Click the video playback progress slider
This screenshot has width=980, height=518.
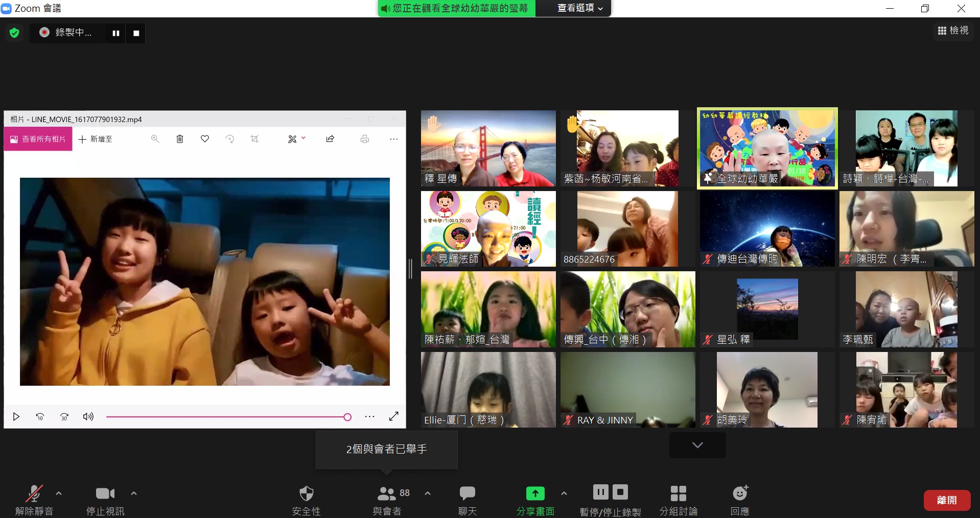[227, 417]
